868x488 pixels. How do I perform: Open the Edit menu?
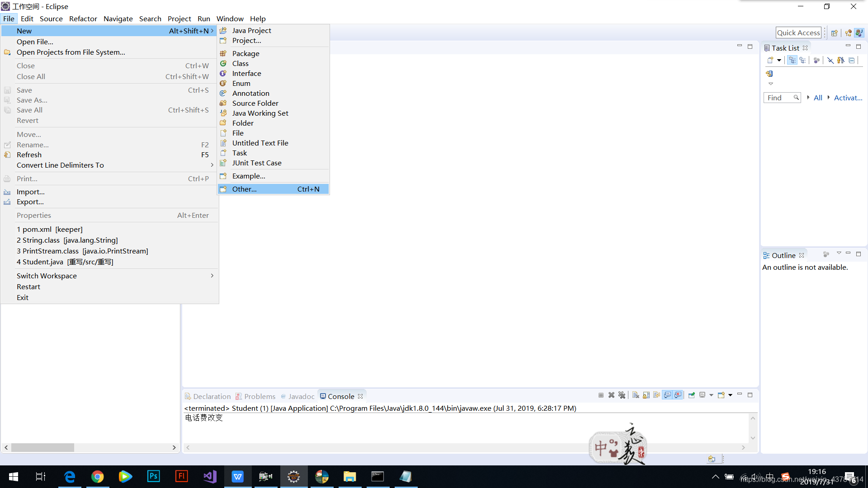[x=27, y=19]
